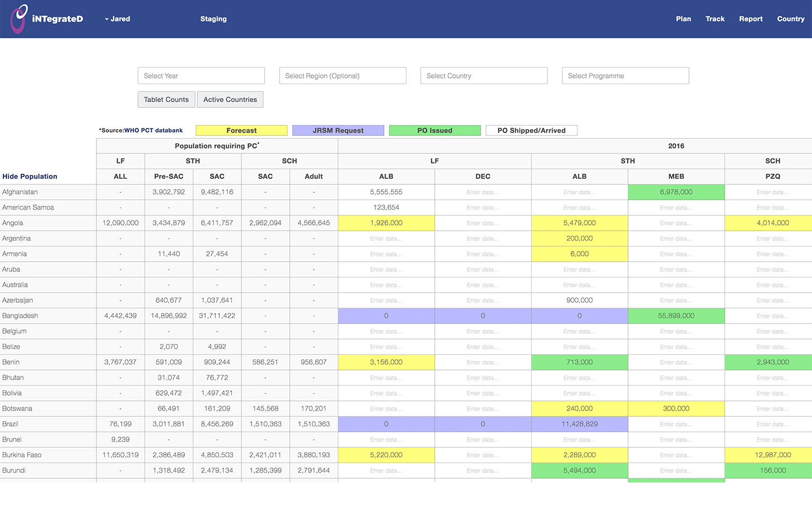Viewport: 812px width, 507px height.
Task: Click the Pre-SAC column header
Action: tap(169, 177)
